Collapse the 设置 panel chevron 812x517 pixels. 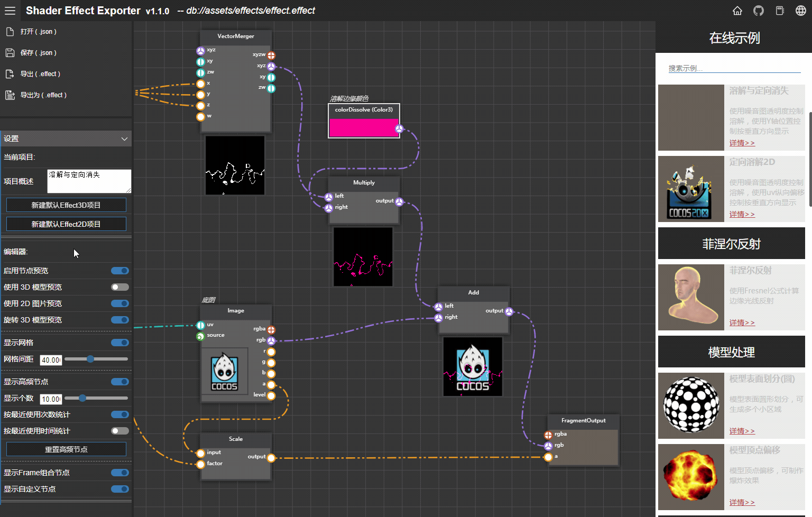(124, 139)
